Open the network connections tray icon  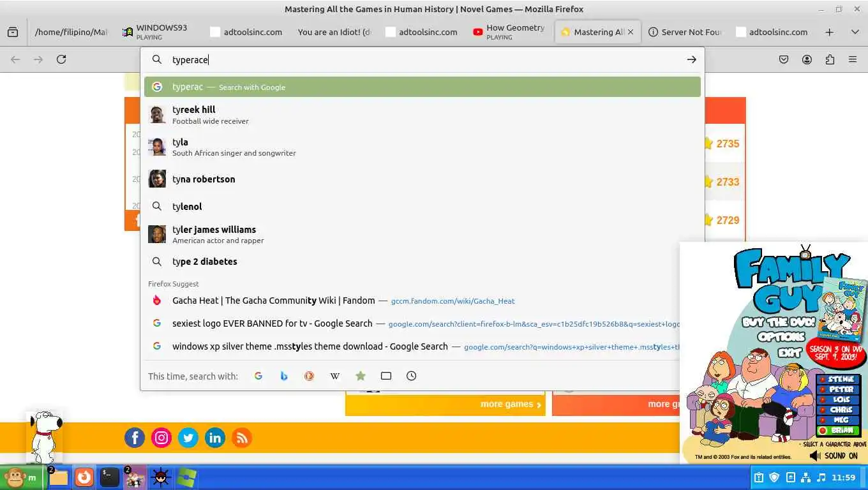point(805,477)
